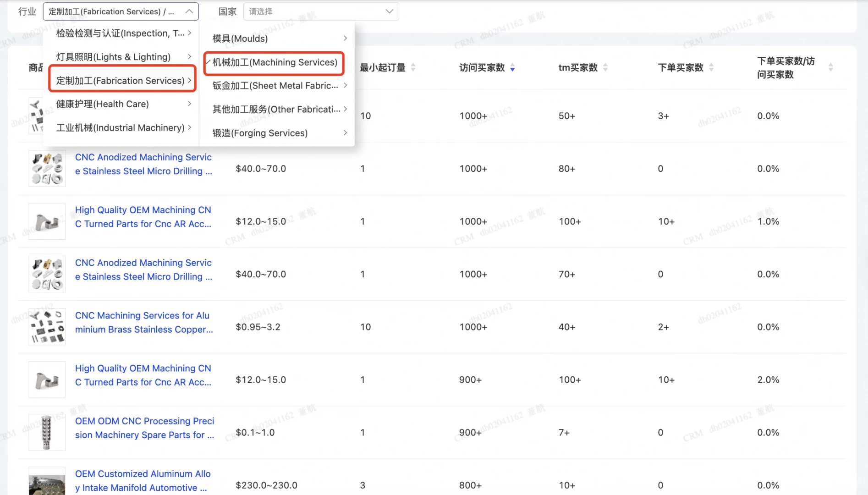The image size is (868, 495).
Task: Click the 3+ ordering buyers cell
Action: pos(664,116)
